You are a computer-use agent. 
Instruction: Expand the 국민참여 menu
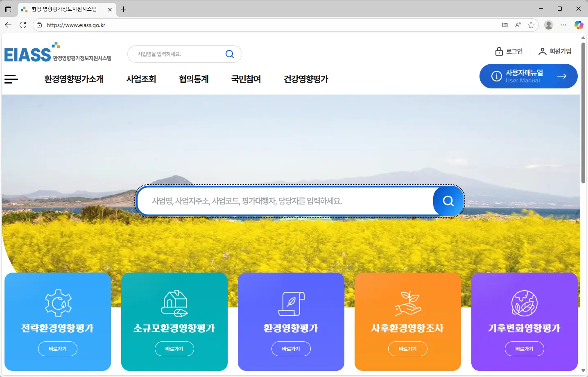click(246, 79)
